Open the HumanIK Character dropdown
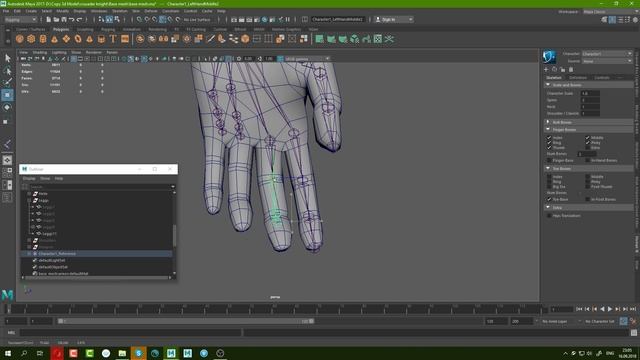Viewport: 640px width, 360px height. click(x=607, y=54)
